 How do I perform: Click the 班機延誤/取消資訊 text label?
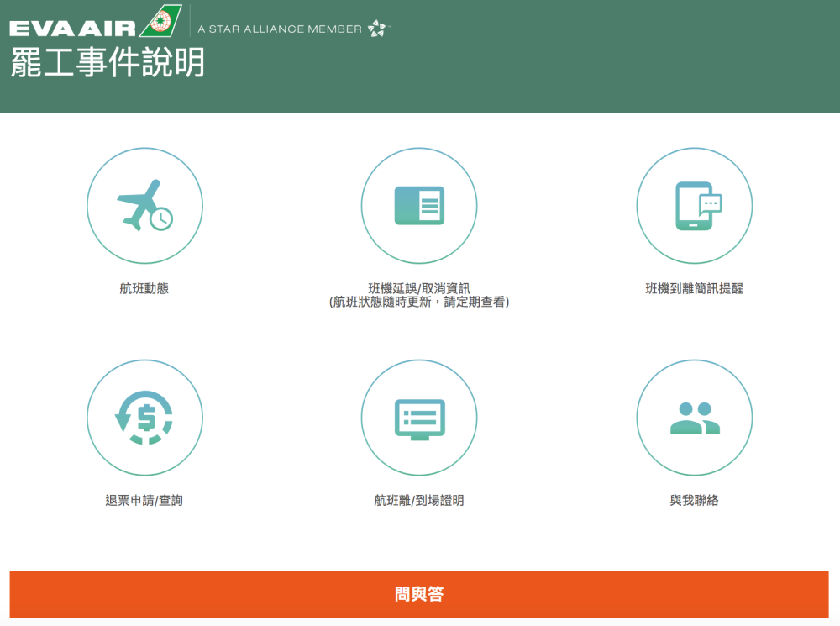pos(419,288)
